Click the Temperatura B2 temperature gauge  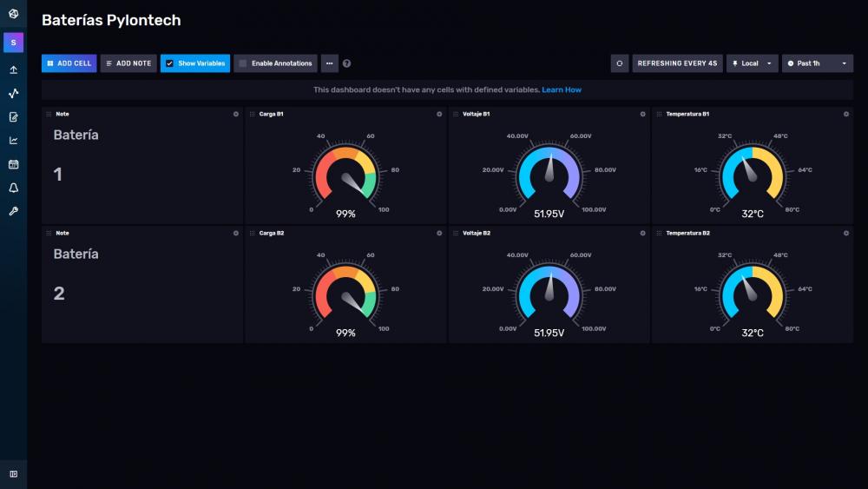tap(753, 293)
